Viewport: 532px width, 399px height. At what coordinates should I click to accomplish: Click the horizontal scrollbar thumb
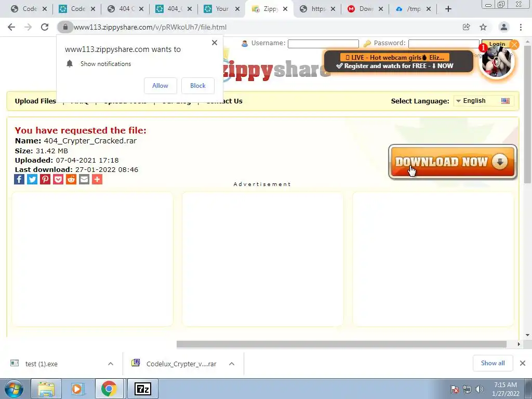click(x=341, y=344)
